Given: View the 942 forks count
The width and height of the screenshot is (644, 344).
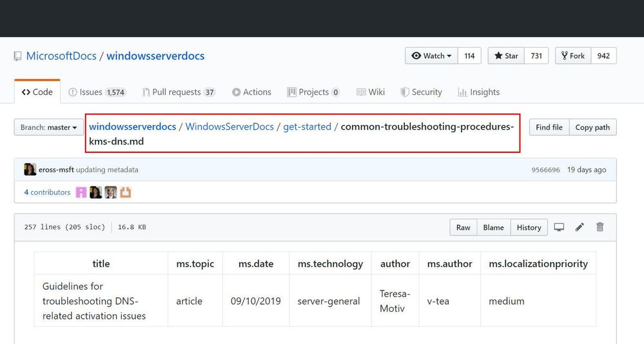Looking at the screenshot, I should click(603, 56).
